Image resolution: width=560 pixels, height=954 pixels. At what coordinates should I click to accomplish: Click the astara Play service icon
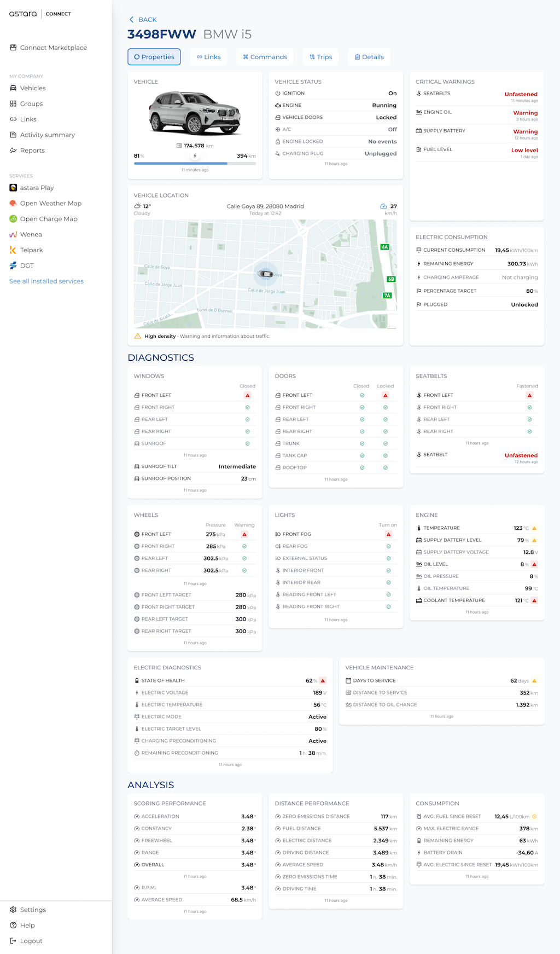point(13,188)
